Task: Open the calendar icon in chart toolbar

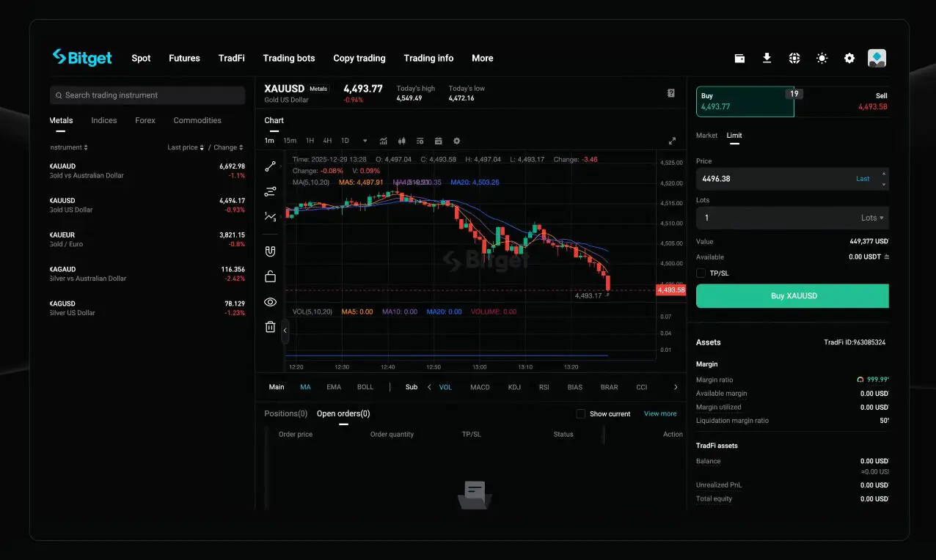Action: click(438, 141)
